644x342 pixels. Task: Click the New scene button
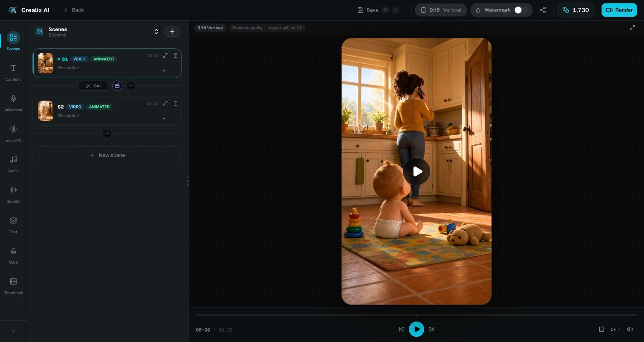tap(107, 155)
